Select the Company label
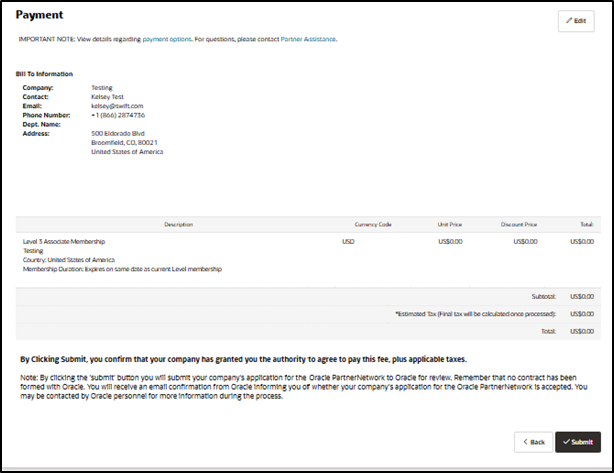Image resolution: width=614 pixels, height=473 pixels. click(38, 88)
